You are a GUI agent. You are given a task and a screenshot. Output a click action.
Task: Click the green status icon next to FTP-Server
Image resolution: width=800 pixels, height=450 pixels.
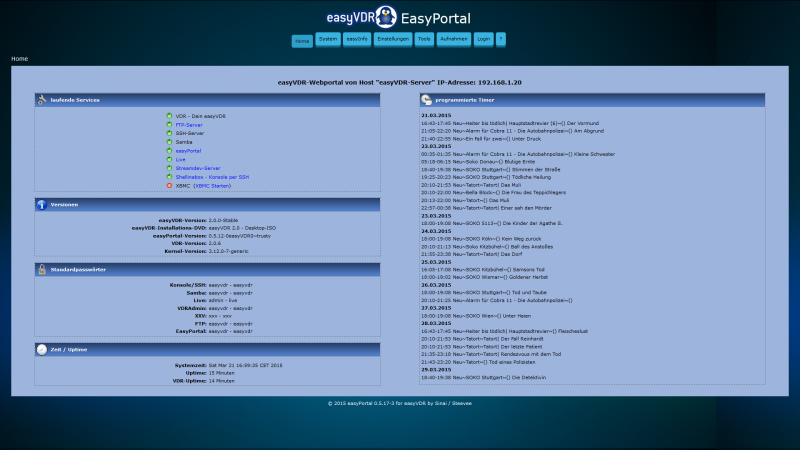170,125
